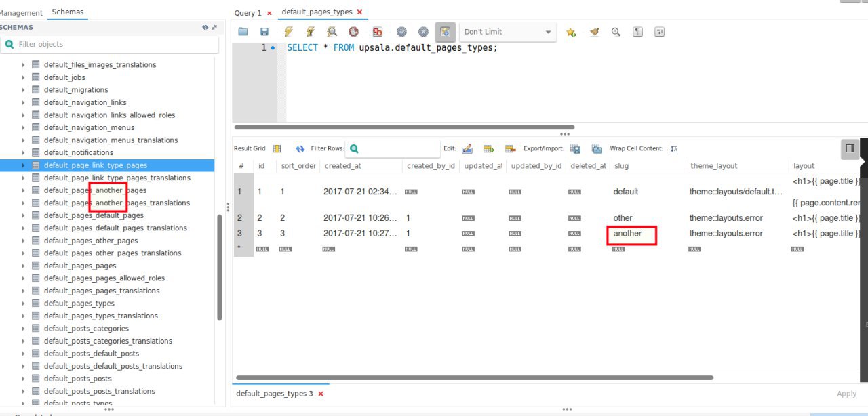Viewport: 868px width, 416px height.
Task: Edit current row pencil icon
Action: (x=467, y=148)
